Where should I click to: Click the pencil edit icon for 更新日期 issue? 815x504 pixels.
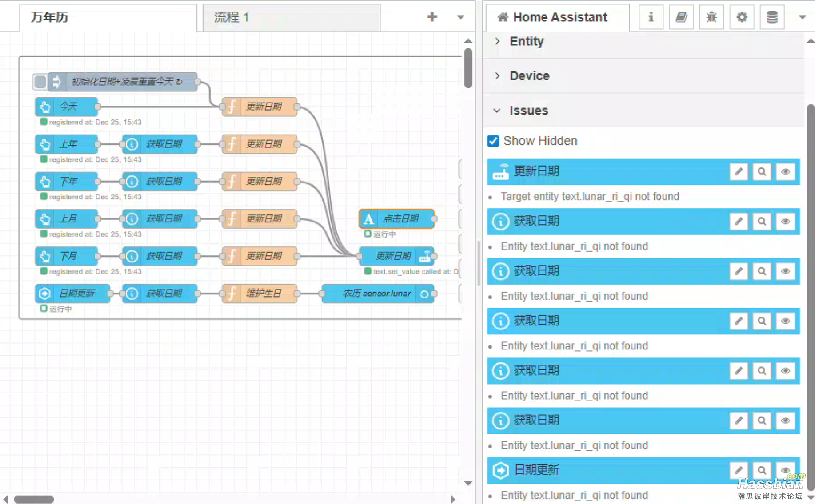pos(739,172)
